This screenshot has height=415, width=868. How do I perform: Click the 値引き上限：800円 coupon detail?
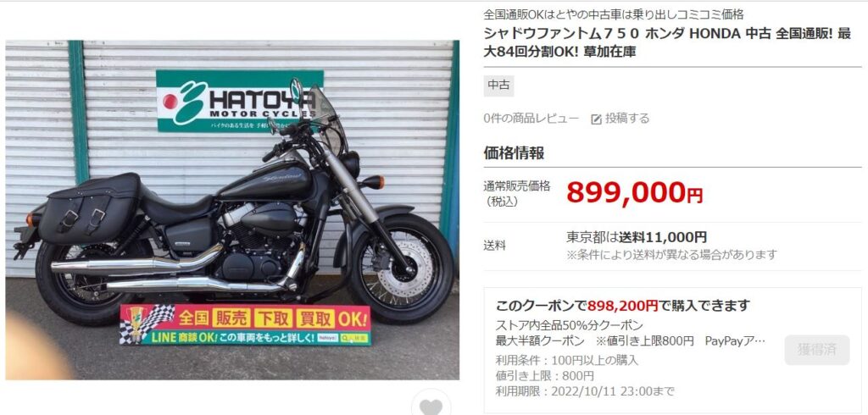[545, 376]
